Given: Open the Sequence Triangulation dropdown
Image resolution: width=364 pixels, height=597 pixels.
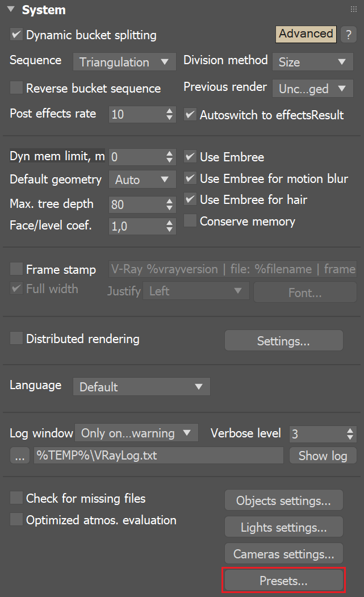Looking at the screenshot, I should coord(124,62).
